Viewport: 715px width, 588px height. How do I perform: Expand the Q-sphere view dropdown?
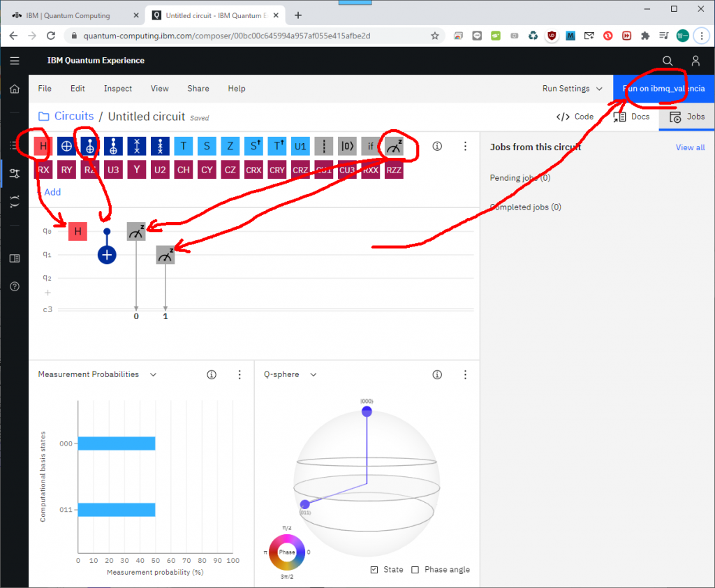[314, 375]
